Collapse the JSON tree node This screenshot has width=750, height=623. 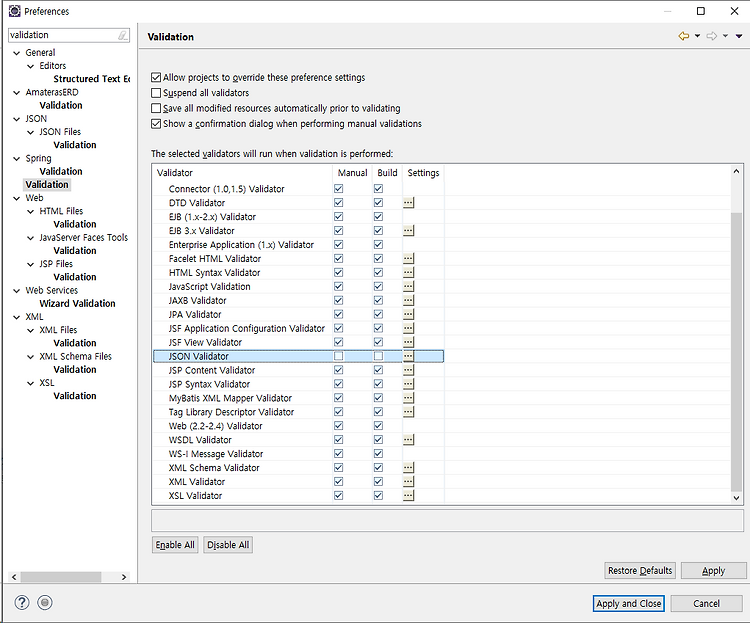pos(17,119)
